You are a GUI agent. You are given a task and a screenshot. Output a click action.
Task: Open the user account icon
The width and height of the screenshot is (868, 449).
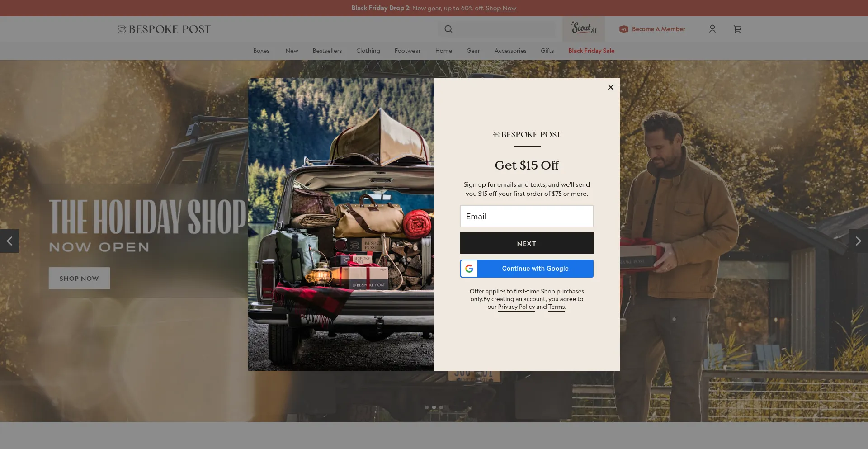712,29
